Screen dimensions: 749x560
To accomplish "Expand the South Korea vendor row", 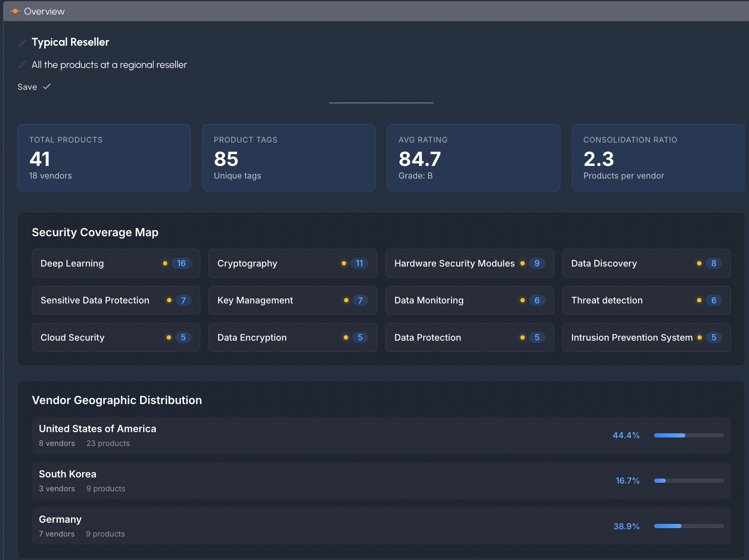I will point(381,480).
